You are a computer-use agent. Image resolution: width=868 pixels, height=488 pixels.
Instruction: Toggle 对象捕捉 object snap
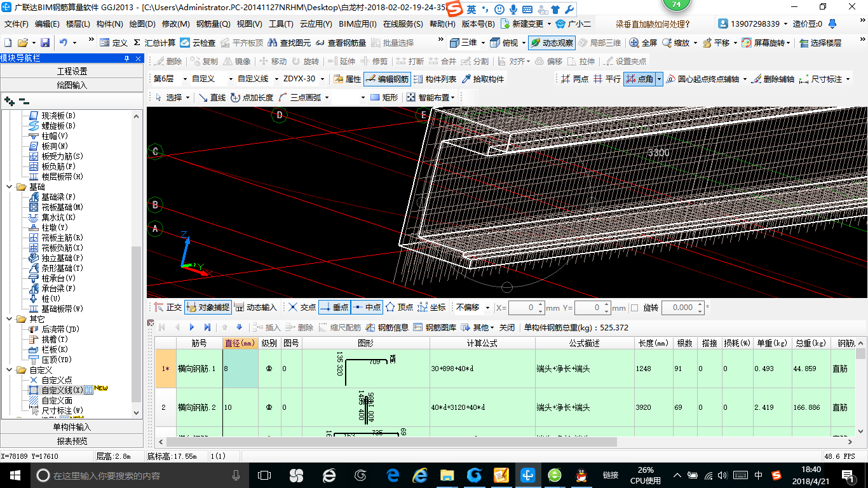pyautogui.click(x=208, y=307)
